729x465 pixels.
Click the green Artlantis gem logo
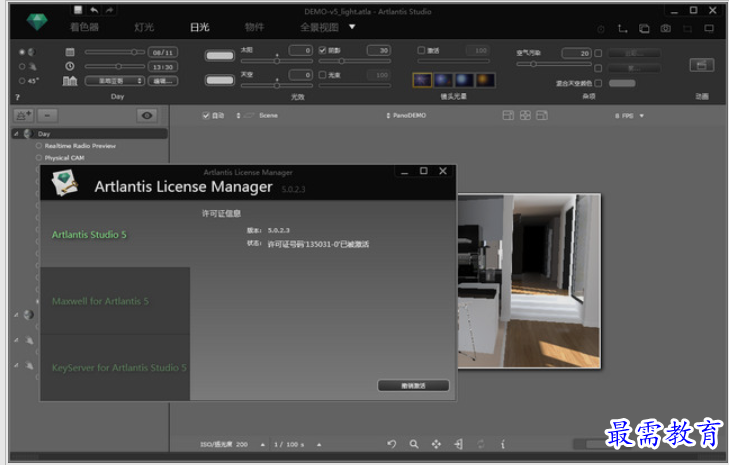(x=37, y=22)
